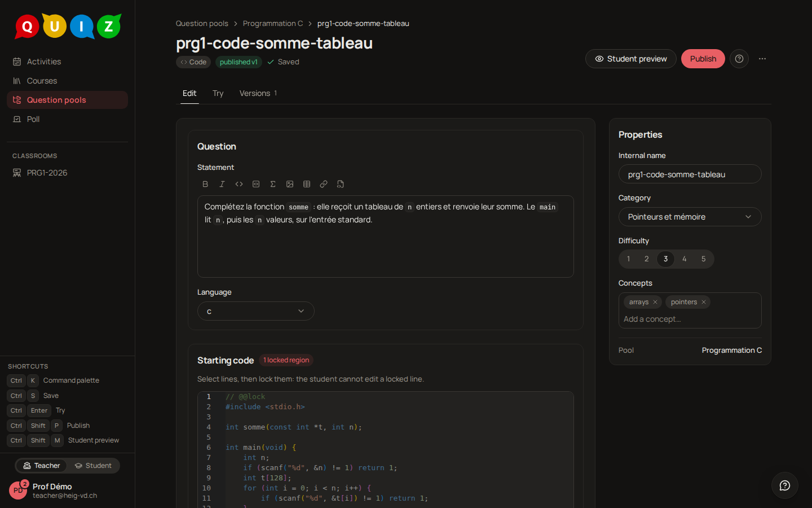Navigate to Programmation C breadcrumb
Screen dimensions: 812x508
(273, 24)
